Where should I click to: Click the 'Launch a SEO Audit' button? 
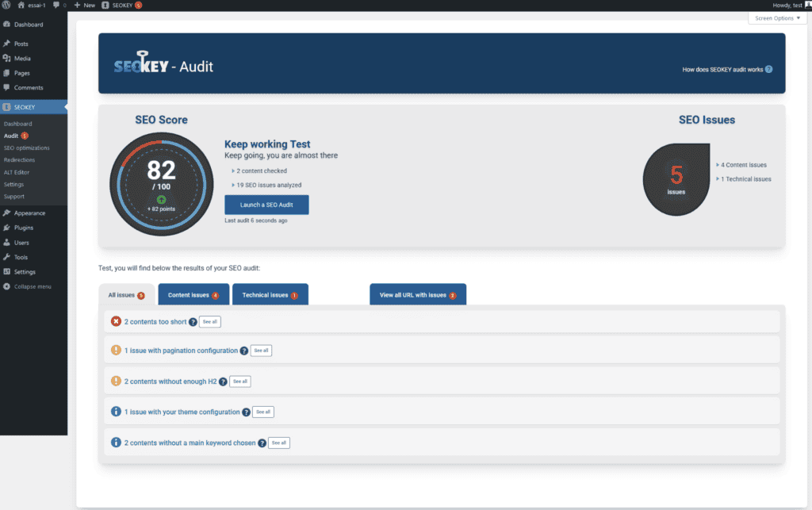pyautogui.click(x=266, y=205)
